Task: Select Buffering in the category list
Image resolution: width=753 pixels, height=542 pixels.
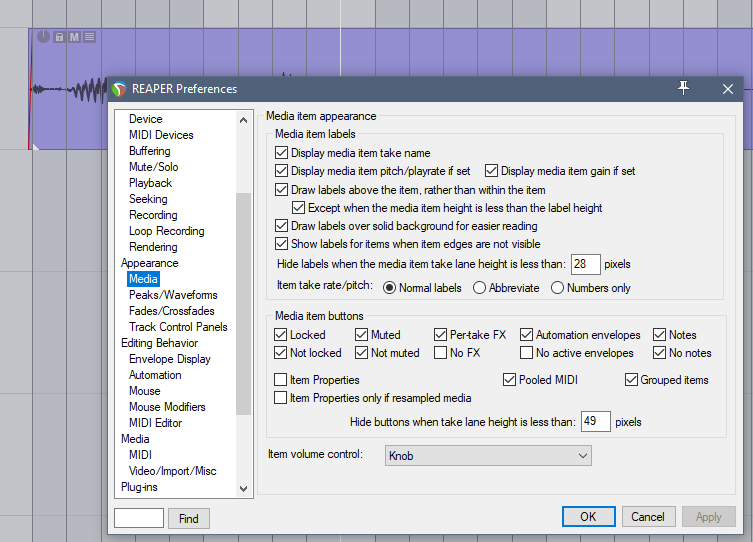Action: 149,151
